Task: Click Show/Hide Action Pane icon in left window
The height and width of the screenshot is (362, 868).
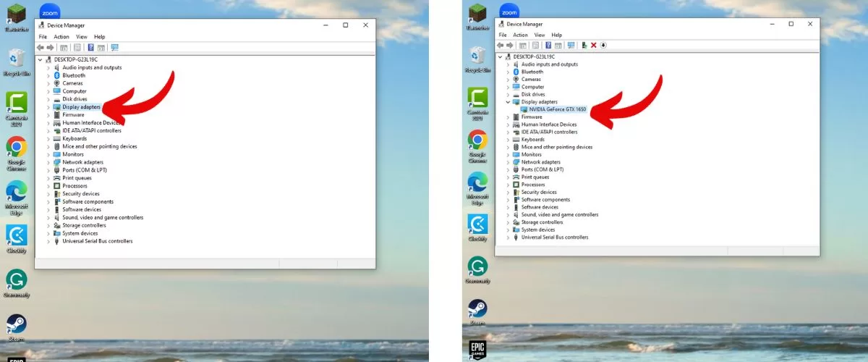Action: click(x=101, y=48)
